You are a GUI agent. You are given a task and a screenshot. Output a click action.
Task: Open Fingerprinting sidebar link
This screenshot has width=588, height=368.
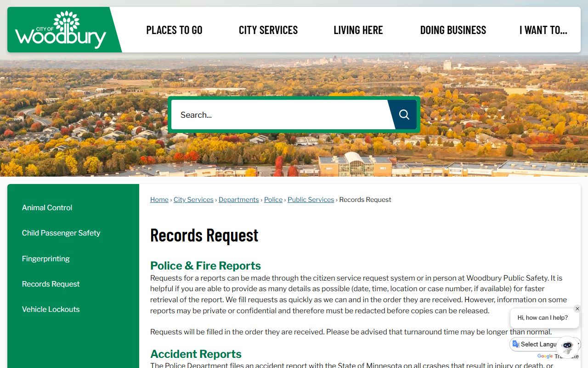click(46, 259)
